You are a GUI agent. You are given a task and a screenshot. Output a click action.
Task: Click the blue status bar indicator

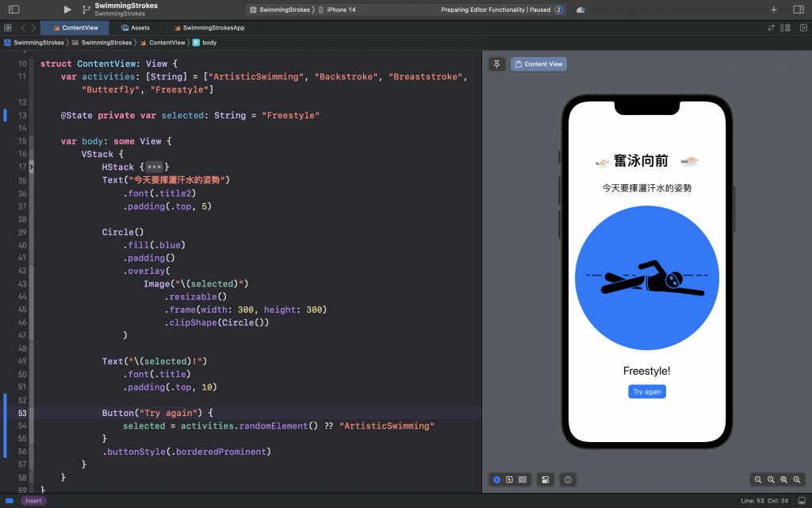(10, 501)
